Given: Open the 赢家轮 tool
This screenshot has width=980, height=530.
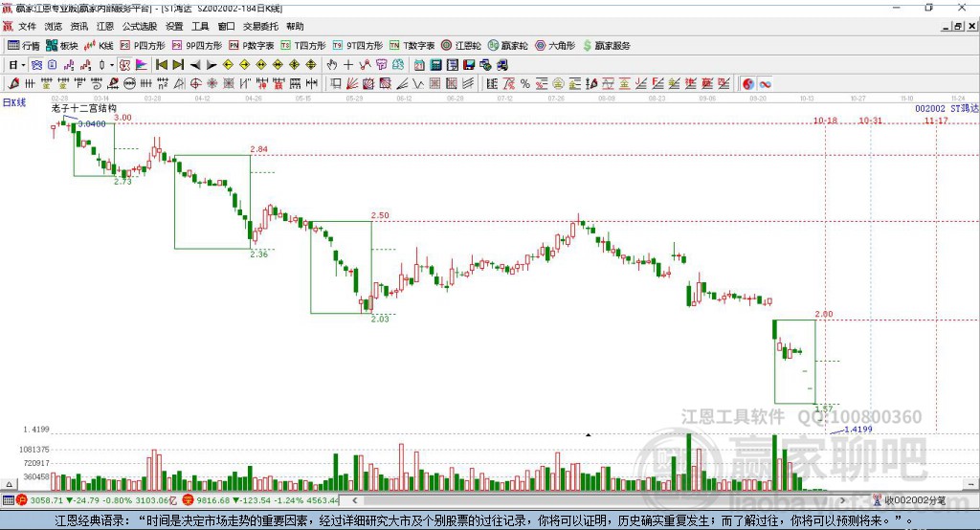Looking at the screenshot, I should [508, 46].
